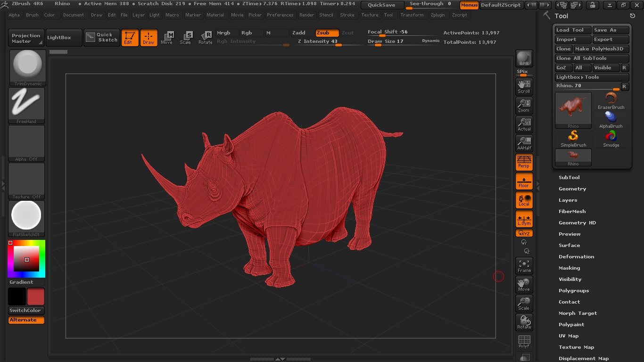The image size is (644, 362).
Task: Click the AAHalf zoom icon
Action: click(524, 143)
